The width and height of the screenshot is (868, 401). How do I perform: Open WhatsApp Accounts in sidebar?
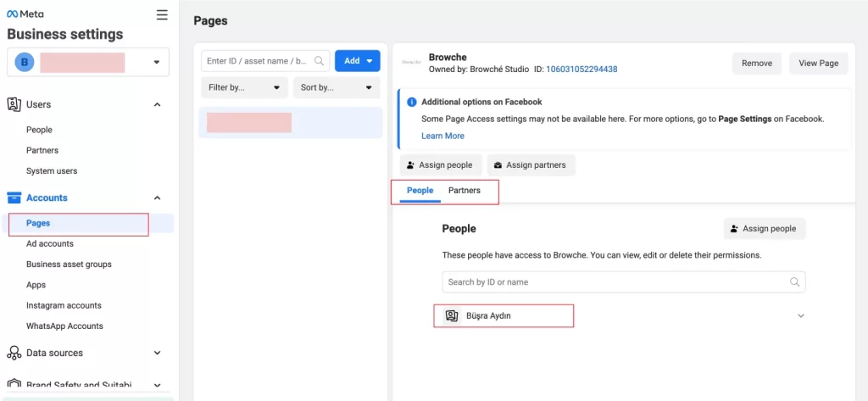click(x=64, y=326)
